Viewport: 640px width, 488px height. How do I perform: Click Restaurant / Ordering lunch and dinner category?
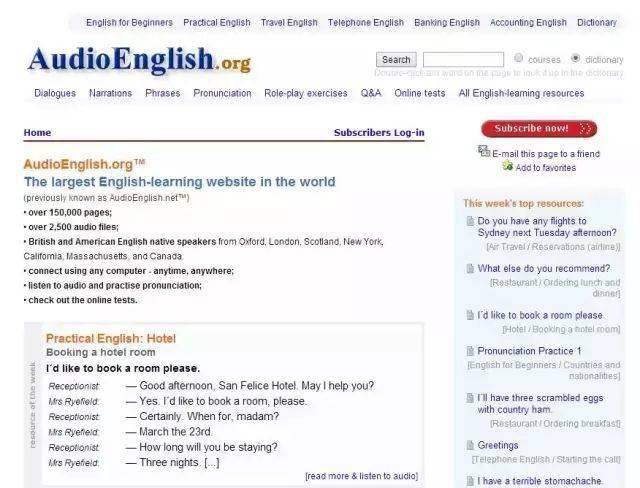(555, 288)
